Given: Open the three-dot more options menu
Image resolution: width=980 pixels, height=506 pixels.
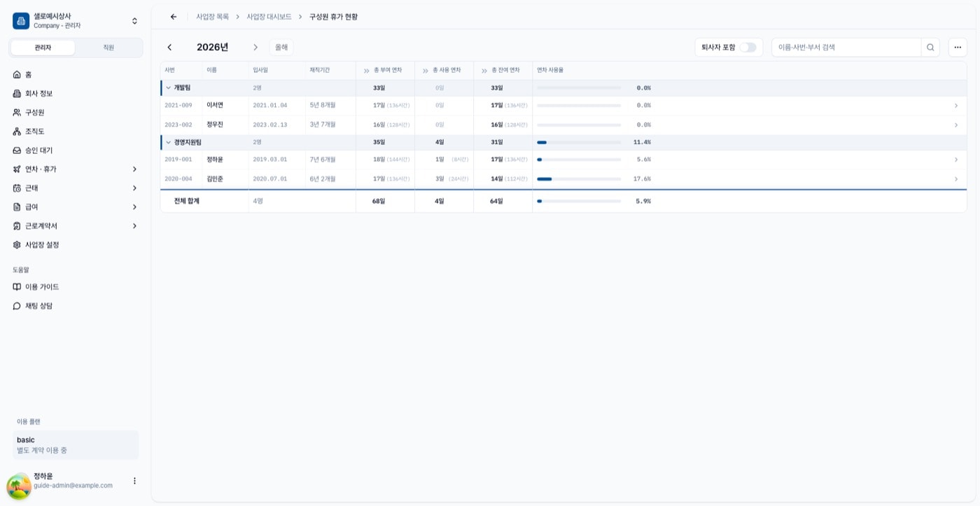Looking at the screenshot, I should [958, 48].
